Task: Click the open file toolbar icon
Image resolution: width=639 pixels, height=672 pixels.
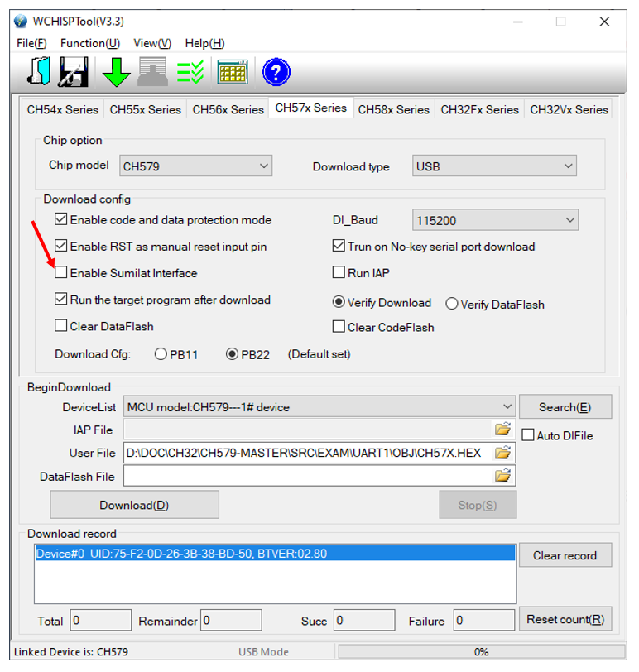Action: click(39, 71)
